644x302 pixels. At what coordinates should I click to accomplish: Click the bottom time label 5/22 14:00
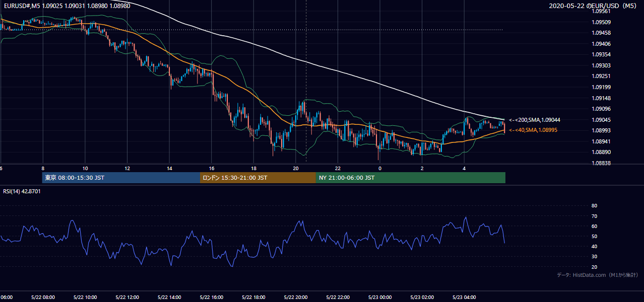tap(169, 297)
